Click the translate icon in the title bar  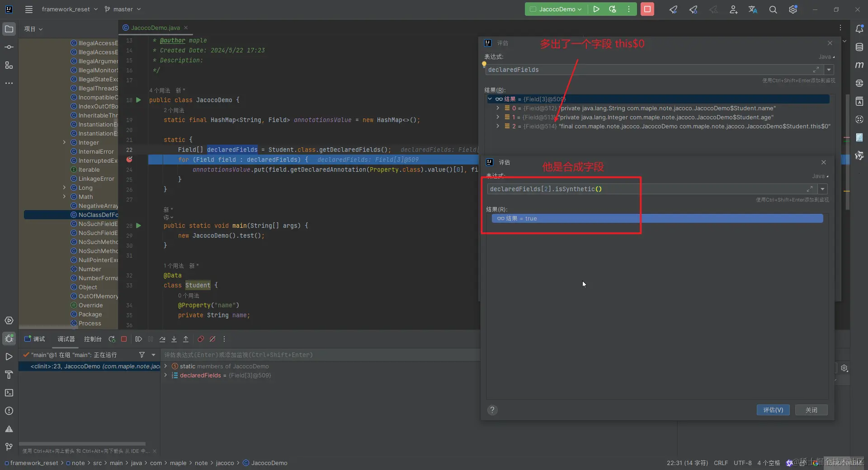pos(753,9)
